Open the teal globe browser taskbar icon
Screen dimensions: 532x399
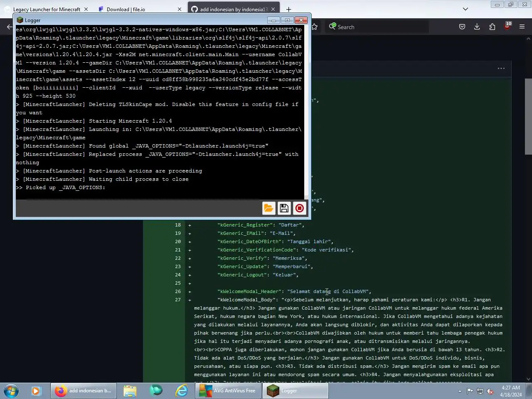[156, 391]
